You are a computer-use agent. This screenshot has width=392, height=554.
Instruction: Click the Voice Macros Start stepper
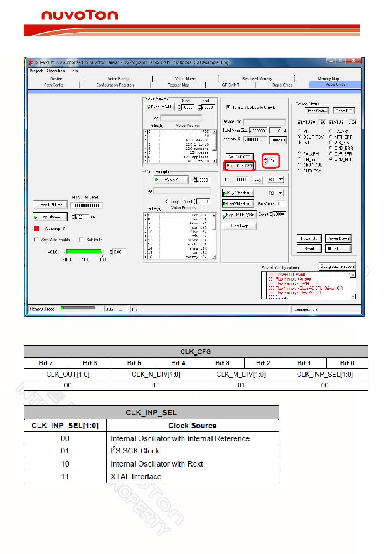179,107
